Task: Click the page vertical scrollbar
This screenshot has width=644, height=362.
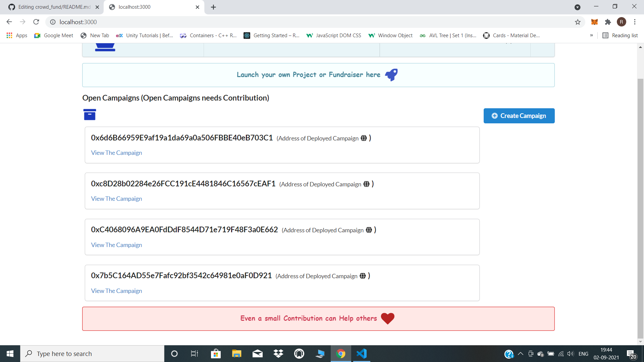Action: [x=640, y=201]
